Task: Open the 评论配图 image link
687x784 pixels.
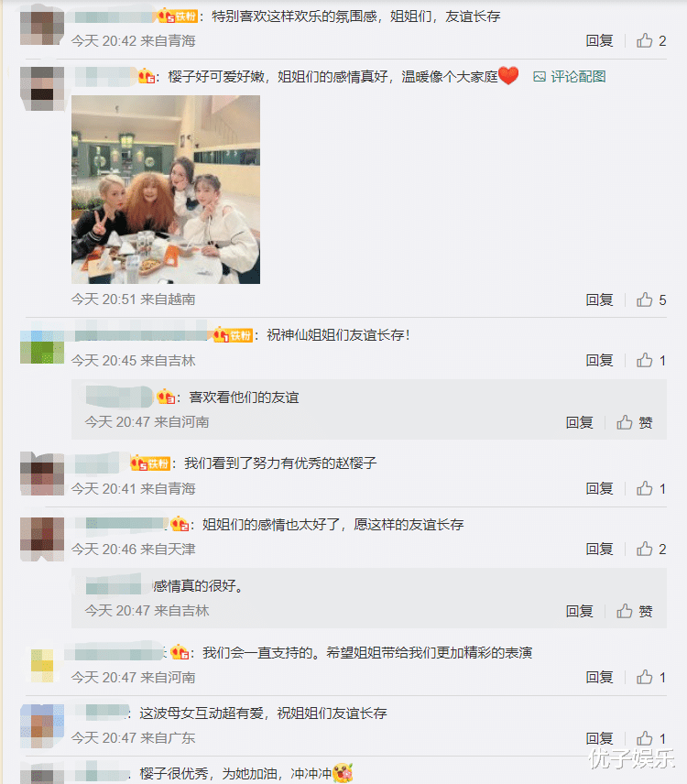Action: (x=570, y=77)
